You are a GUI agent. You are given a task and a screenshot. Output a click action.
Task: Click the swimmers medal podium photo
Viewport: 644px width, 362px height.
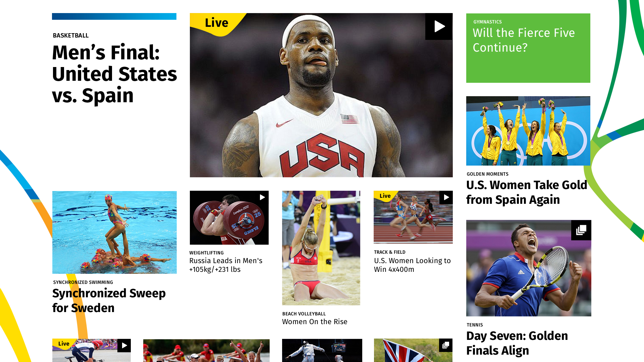(x=528, y=131)
